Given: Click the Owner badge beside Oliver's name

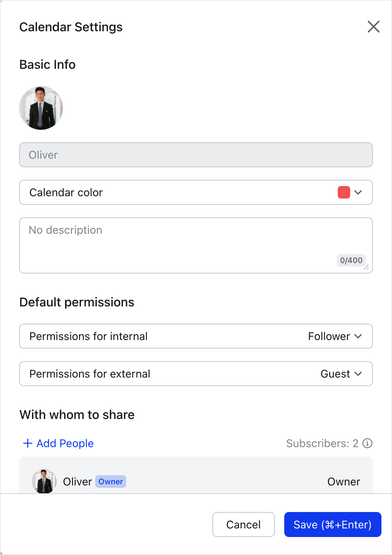Looking at the screenshot, I should (110, 482).
